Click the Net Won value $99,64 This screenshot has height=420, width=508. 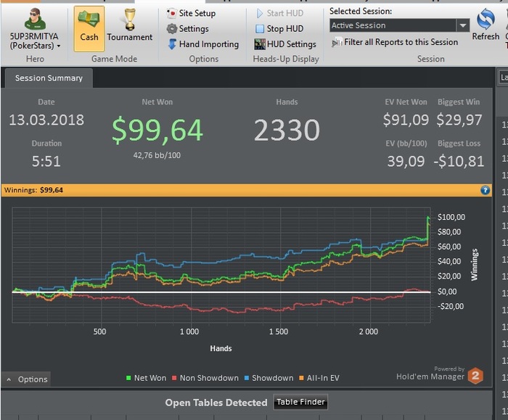(157, 130)
